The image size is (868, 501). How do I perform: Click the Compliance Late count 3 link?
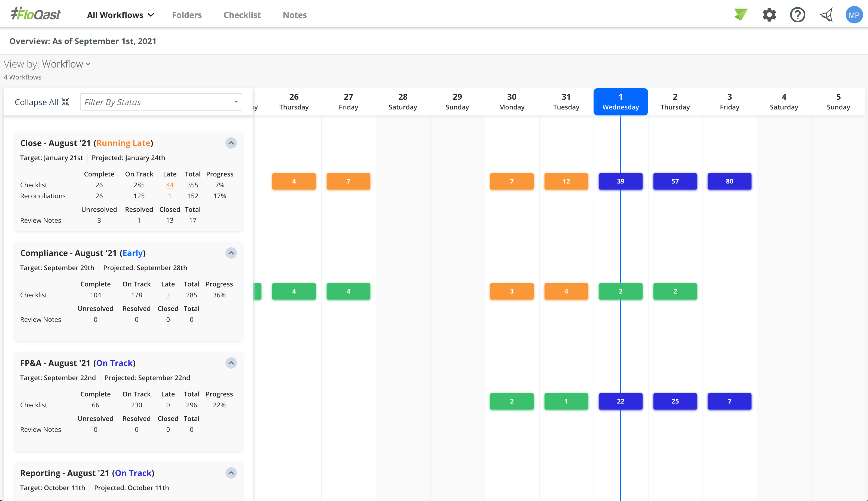pyautogui.click(x=168, y=295)
